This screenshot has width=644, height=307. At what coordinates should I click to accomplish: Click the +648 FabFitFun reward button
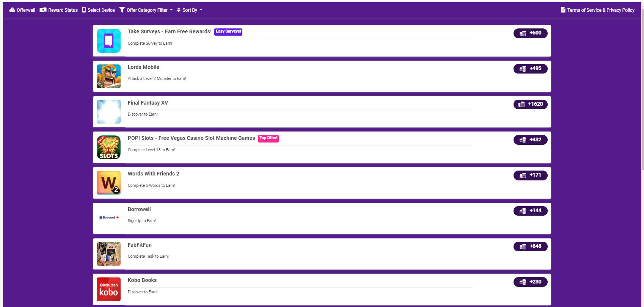click(530, 246)
